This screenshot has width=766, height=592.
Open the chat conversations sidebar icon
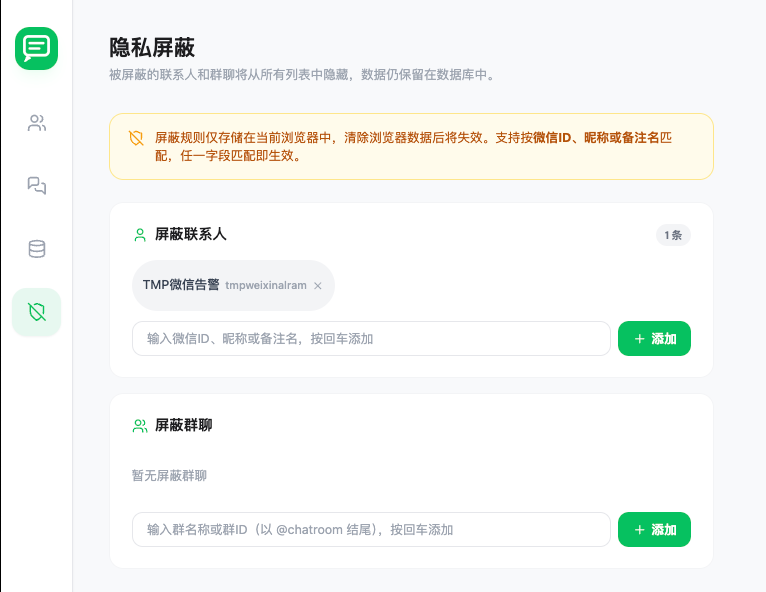[37, 186]
